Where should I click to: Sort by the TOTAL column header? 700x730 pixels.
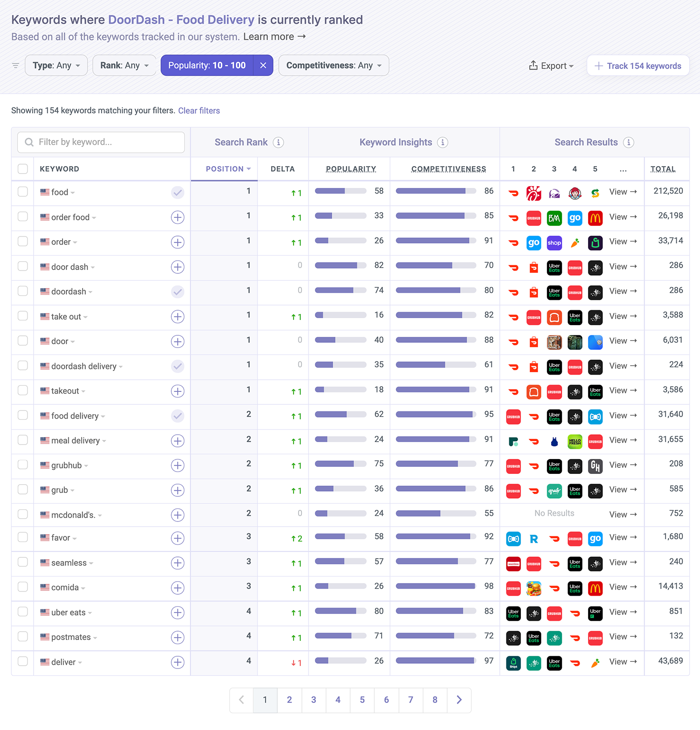[663, 169]
